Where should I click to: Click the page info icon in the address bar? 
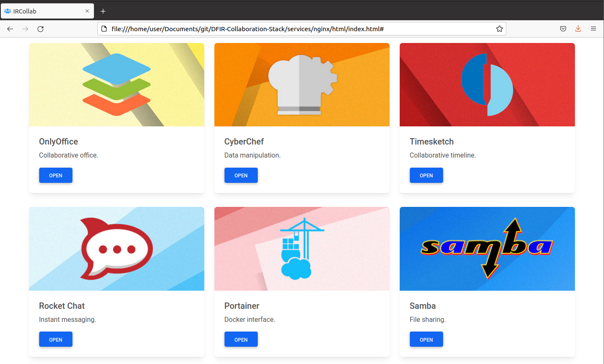(x=104, y=29)
